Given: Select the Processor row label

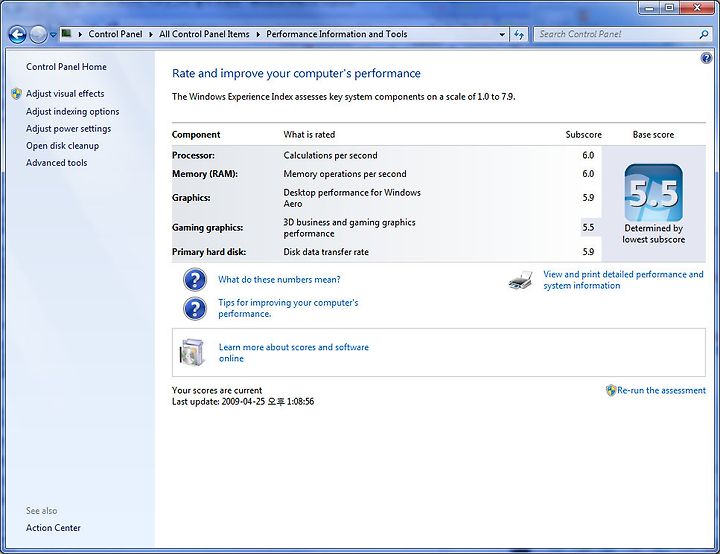Looking at the screenshot, I should [193, 156].
